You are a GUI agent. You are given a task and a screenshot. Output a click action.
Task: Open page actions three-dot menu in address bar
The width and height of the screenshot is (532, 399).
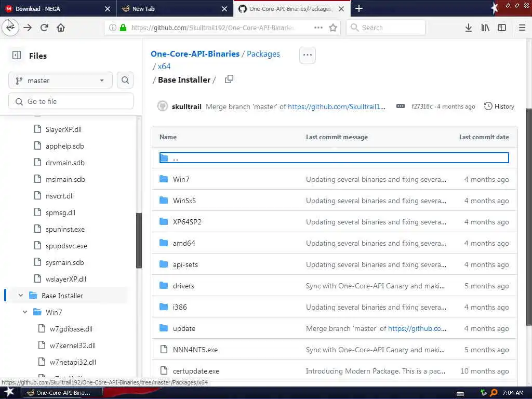(x=318, y=28)
